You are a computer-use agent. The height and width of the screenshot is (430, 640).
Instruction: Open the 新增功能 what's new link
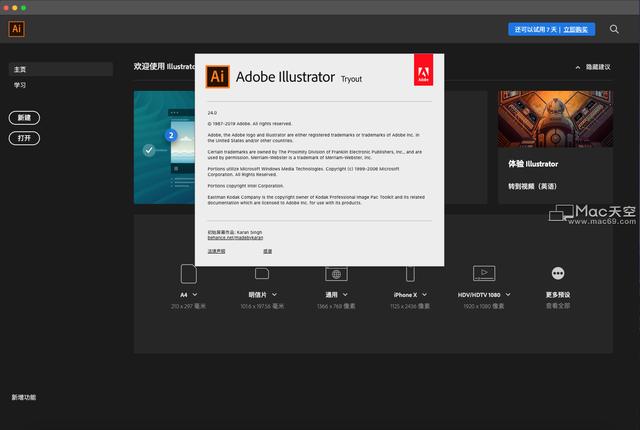24,397
